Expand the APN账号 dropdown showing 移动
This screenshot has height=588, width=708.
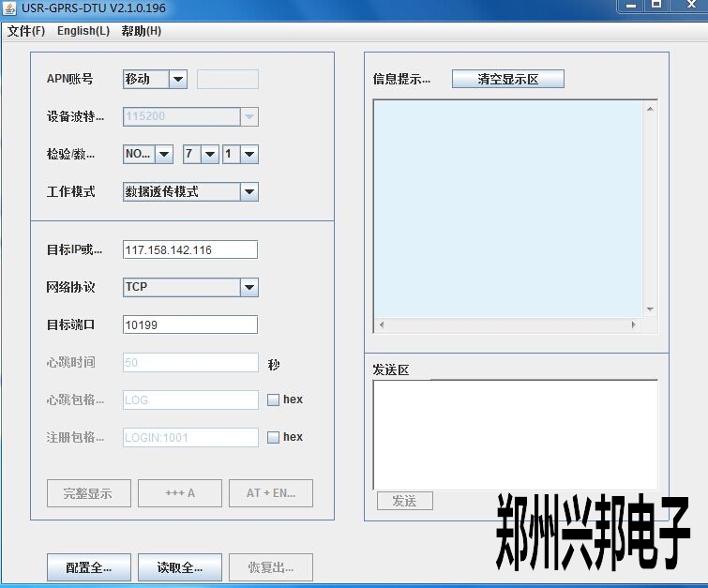[x=177, y=80]
